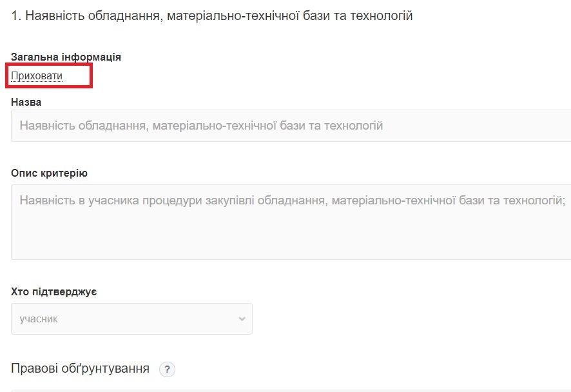Image resolution: width=571 pixels, height=392 pixels.
Task: Click empty space below the criterion description text
Action: pos(290,239)
